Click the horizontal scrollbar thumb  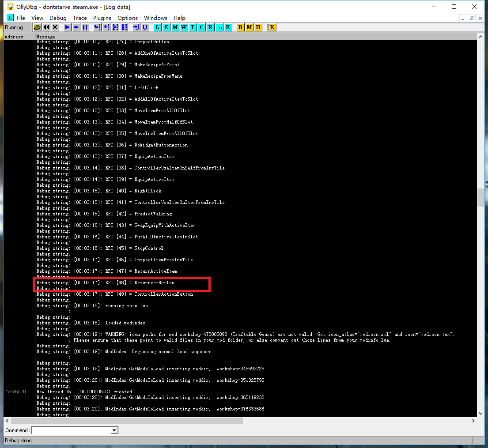click(127, 421)
